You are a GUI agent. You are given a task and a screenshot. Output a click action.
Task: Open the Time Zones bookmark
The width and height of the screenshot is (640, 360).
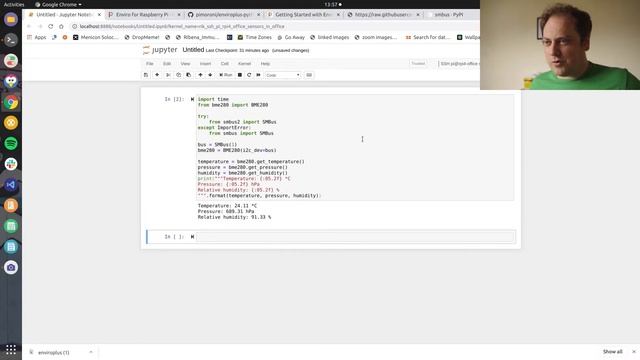(254, 37)
